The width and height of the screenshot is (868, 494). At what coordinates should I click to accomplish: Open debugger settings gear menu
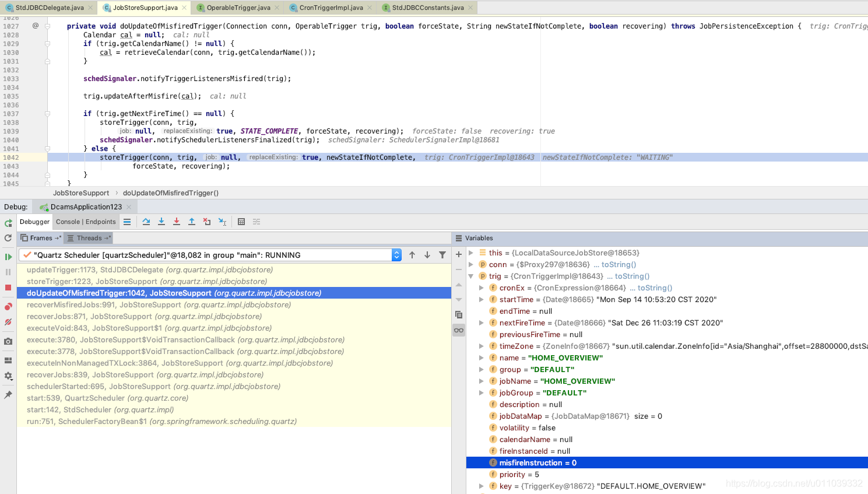[8, 376]
